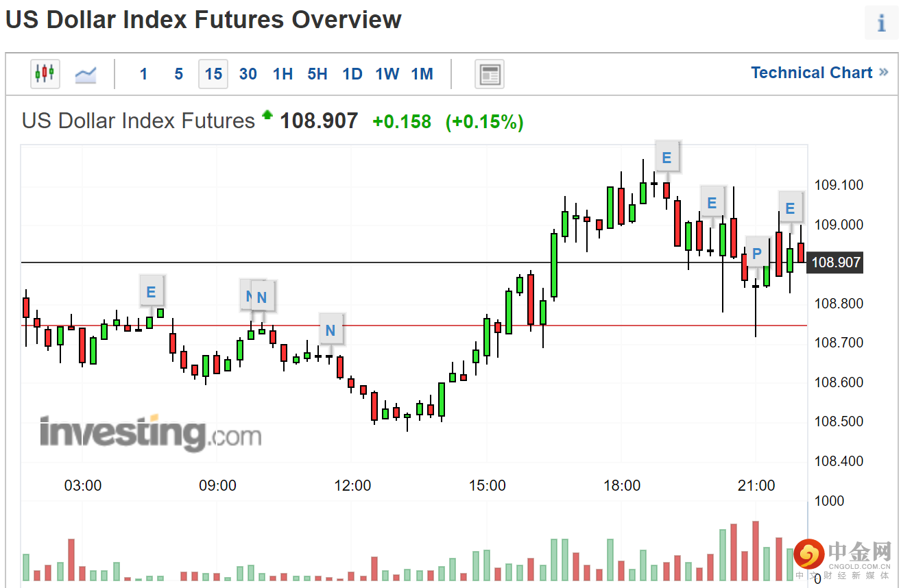Click the investing.com logo watermark
This screenshot has height=588, width=901.
pyautogui.click(x=150, y=433)
